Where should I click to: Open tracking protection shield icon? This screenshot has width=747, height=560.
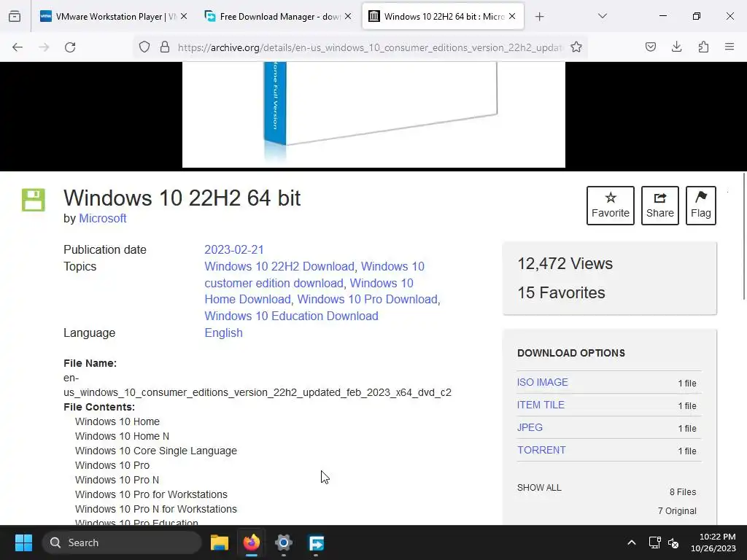click(x=144, y=47)
